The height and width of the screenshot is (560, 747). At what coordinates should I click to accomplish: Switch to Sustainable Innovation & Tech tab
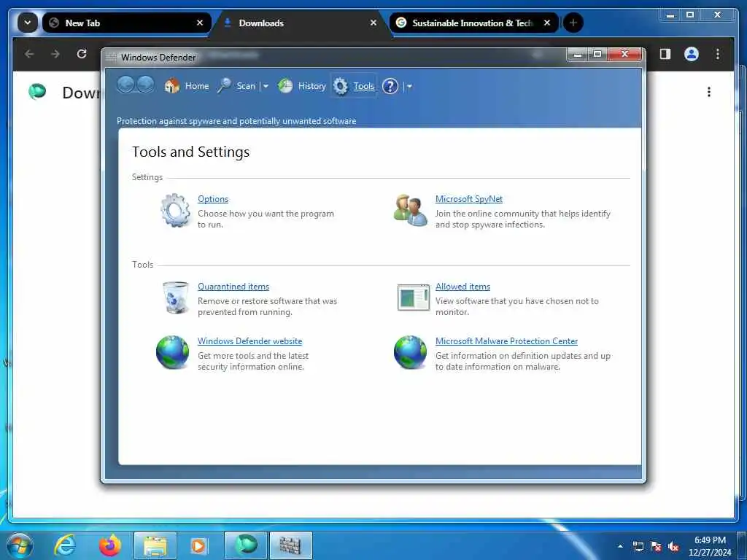pyautogui.click(x=474, y=23)
